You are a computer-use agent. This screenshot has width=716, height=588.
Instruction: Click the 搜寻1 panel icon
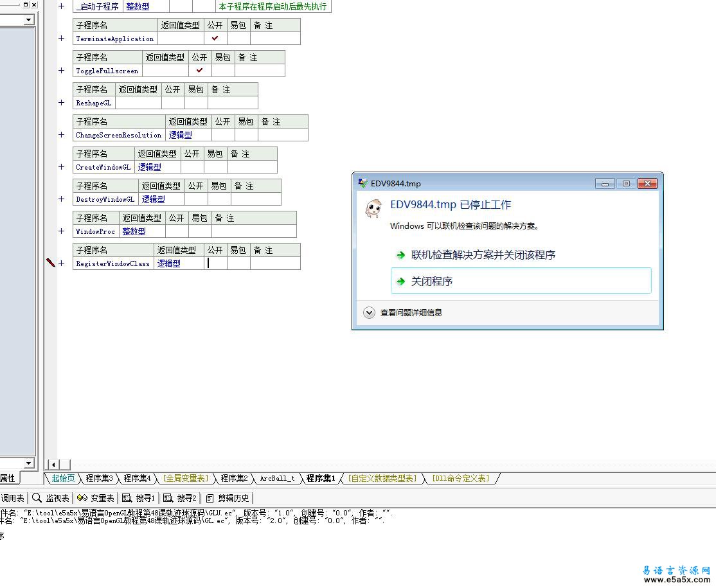pyautogui.click(x=127, y=498)
